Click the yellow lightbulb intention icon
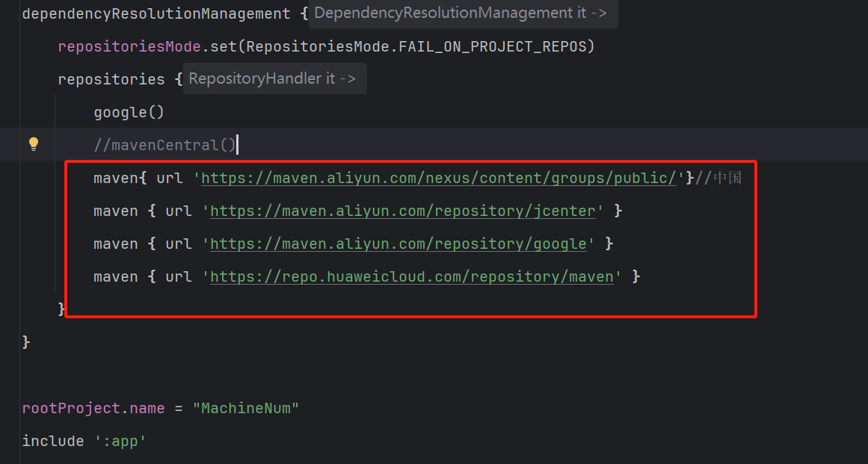This screenshot has height=464, width=868. 34,144
